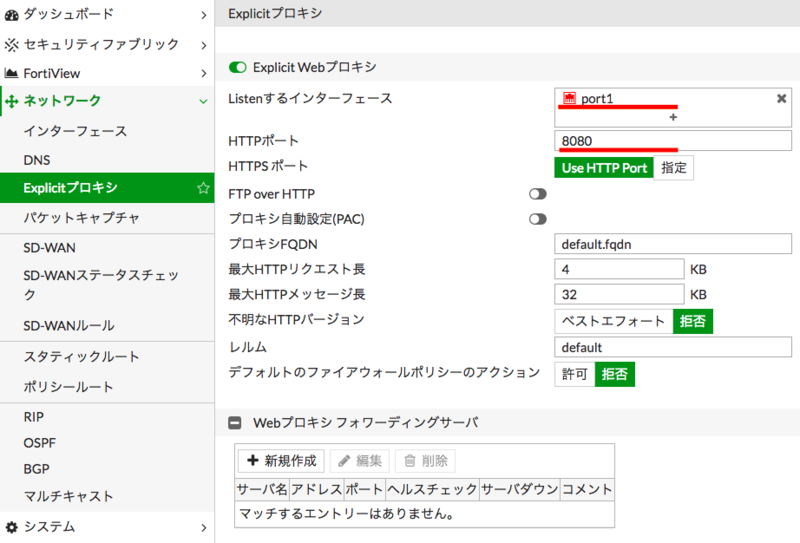Click 編集 button
The height and width of the screenshot is (543, 800).
pyautogui.click(x=360, y=461)
